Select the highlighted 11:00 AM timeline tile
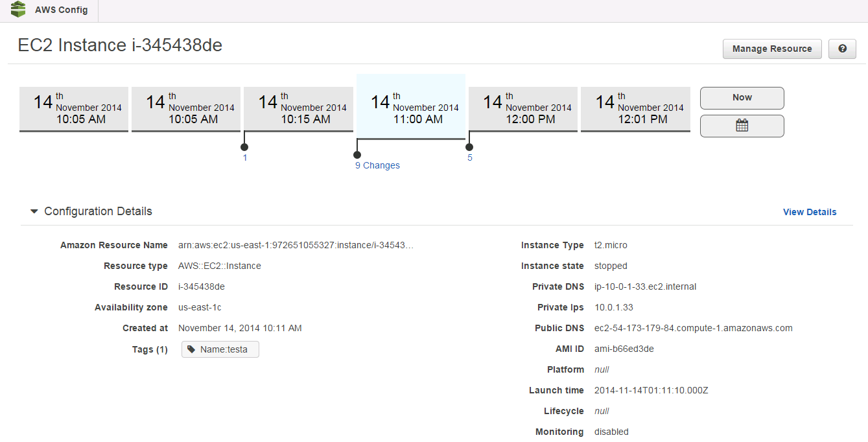868x442 pixels. tap(411, 106)
